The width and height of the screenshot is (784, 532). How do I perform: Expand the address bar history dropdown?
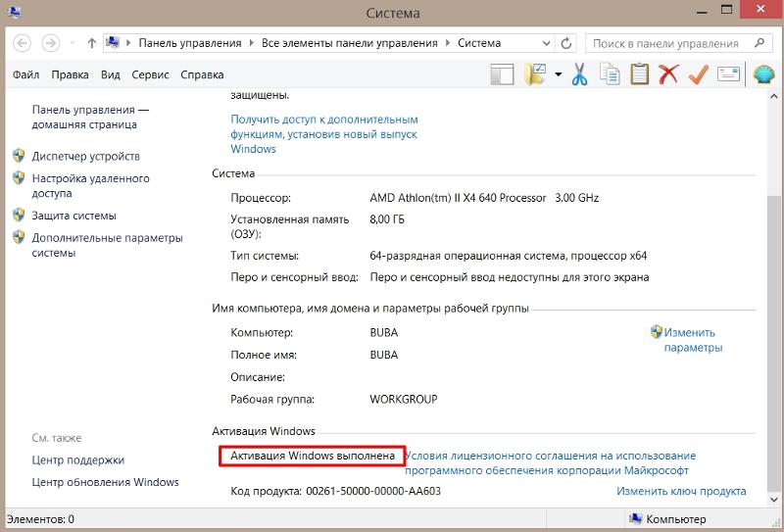546,43
